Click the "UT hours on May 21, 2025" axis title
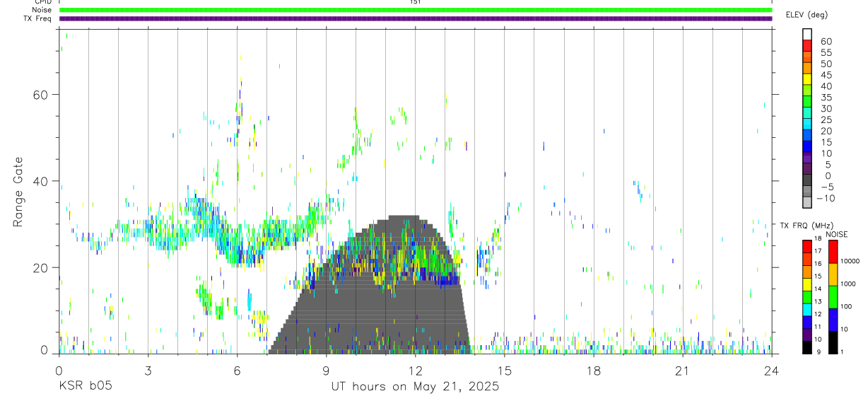This screenshot has width=868, height=401. 415,387
